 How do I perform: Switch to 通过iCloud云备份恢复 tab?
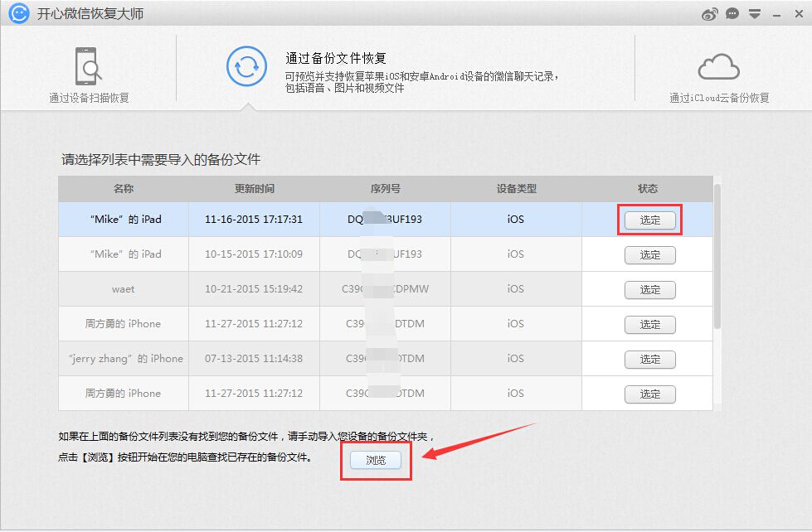point(719,98)
